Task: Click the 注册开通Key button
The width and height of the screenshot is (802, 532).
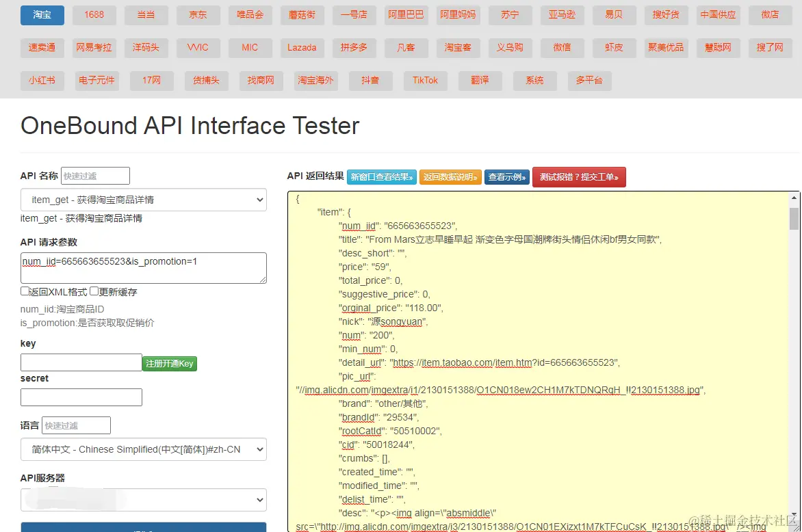Action: tap(170, 363)
